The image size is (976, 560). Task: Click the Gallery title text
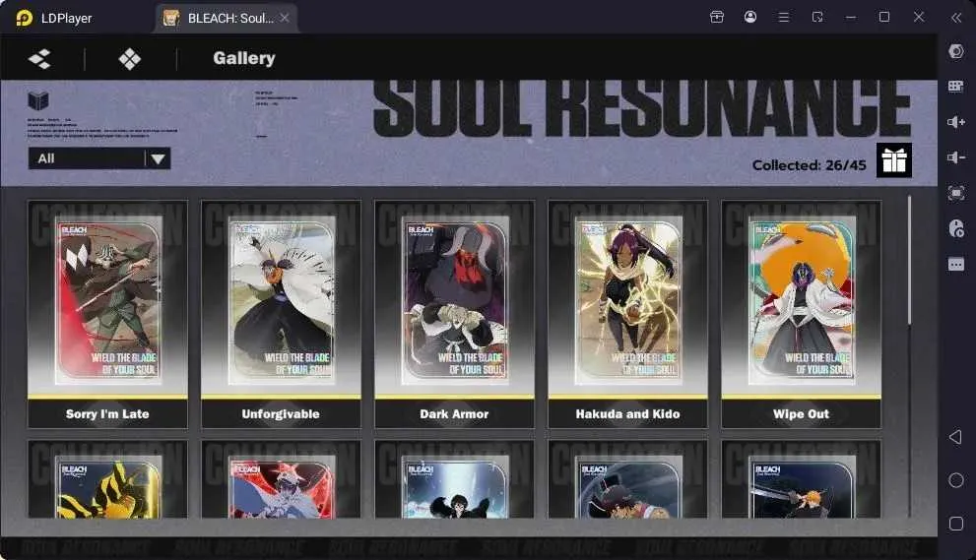(x=244, y=58)
